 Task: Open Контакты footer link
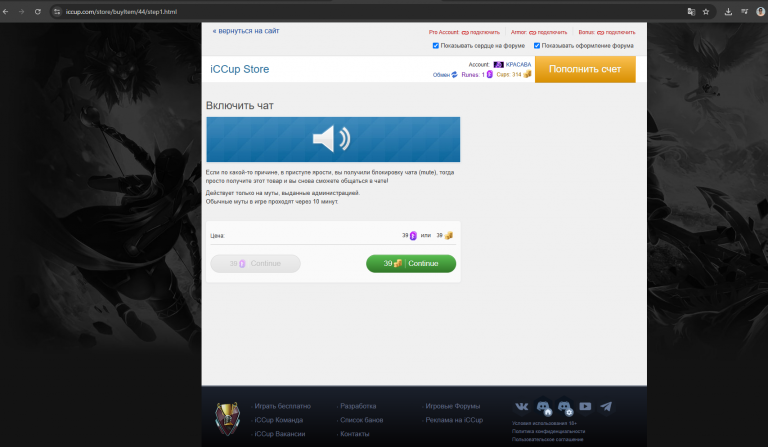point(355,434)
